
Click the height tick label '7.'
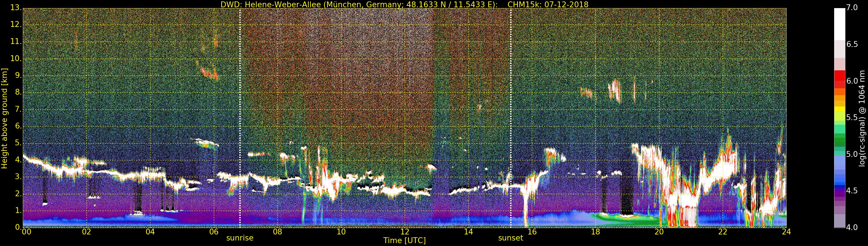[18, 109]
